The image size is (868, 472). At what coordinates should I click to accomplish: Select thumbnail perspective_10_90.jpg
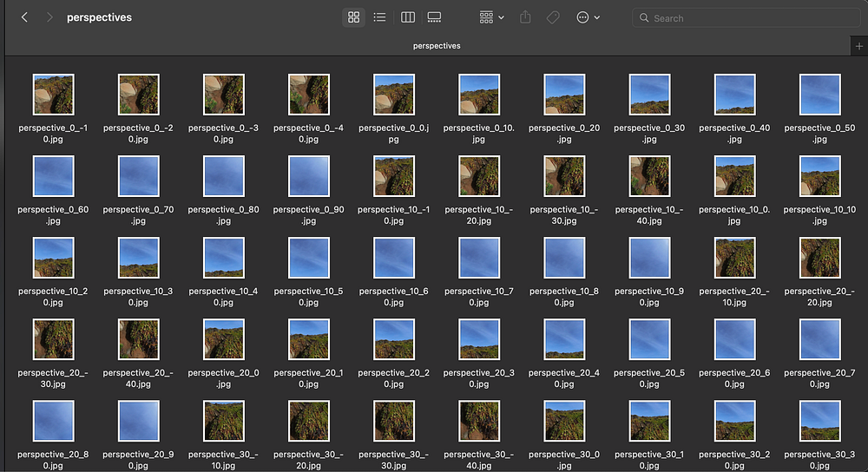click(649, 258)
